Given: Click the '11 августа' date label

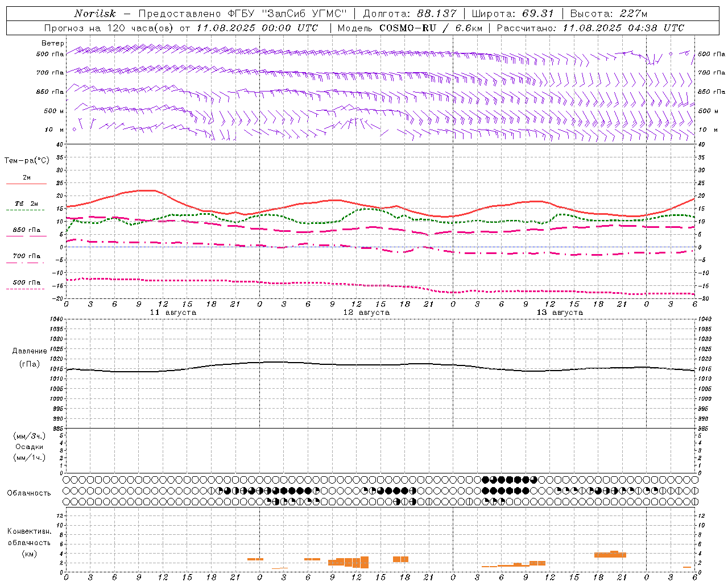Looking at the screenshot, I should tap(173, 313).
